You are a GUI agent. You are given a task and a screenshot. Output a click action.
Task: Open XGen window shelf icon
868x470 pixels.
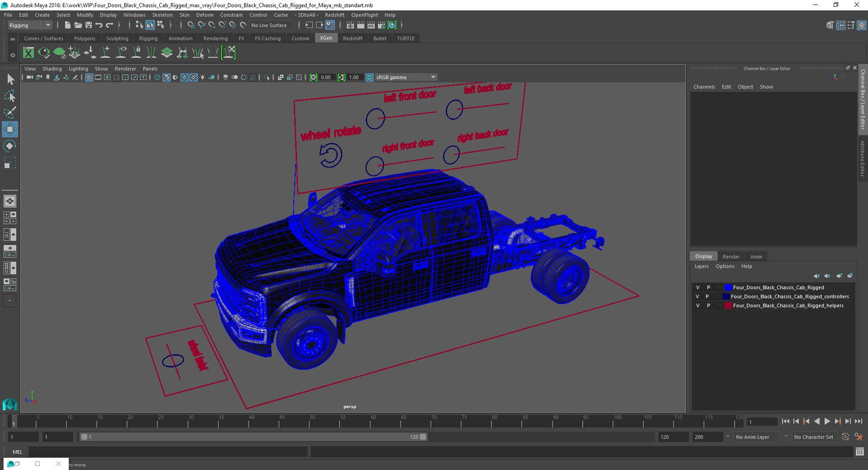point(28,53)
